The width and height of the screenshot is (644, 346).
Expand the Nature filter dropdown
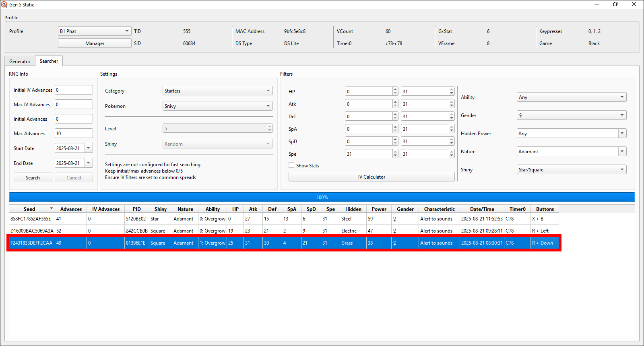pyautogui.click(x=622, y=152)
